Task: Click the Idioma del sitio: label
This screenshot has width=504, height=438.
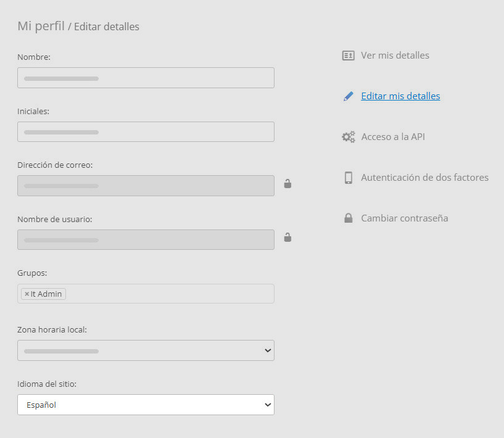Action: click(47, 384)
